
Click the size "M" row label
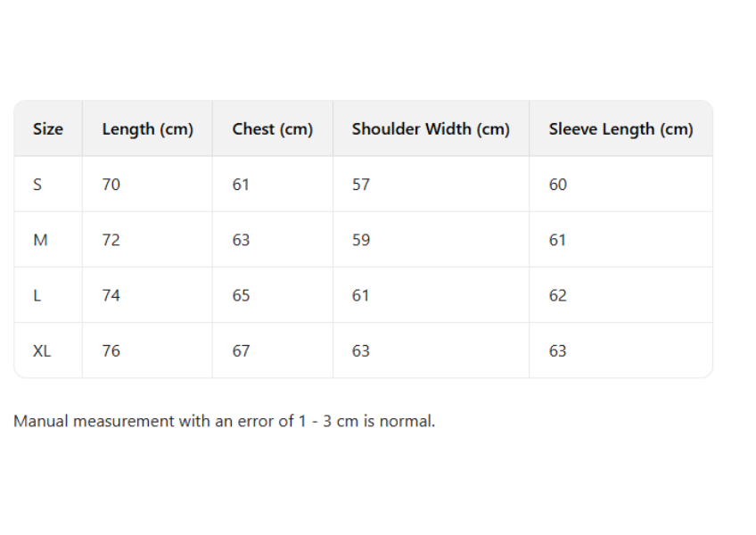40,240
